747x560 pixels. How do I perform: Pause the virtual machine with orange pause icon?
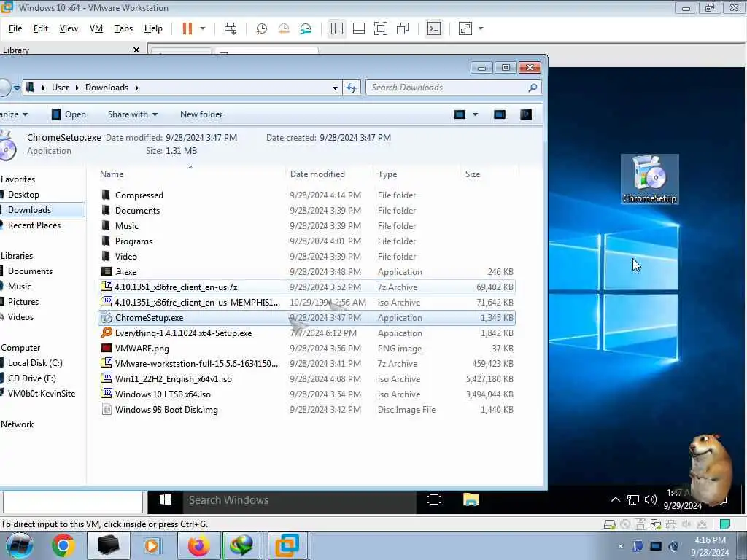187,28
